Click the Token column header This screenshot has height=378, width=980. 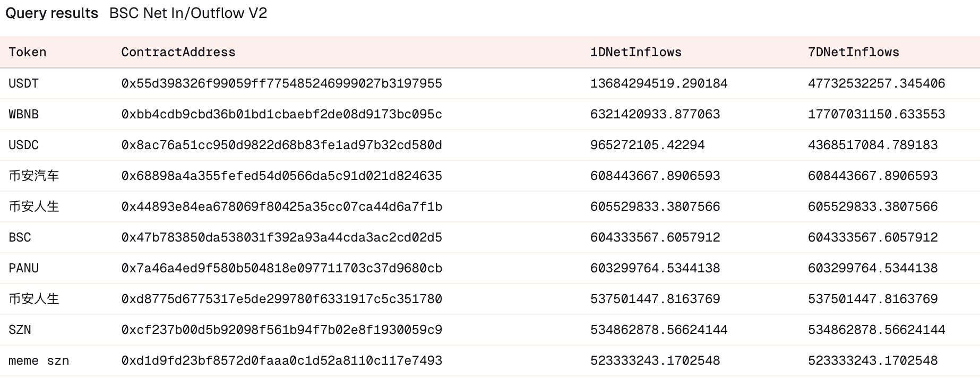(x=28, y=52)
